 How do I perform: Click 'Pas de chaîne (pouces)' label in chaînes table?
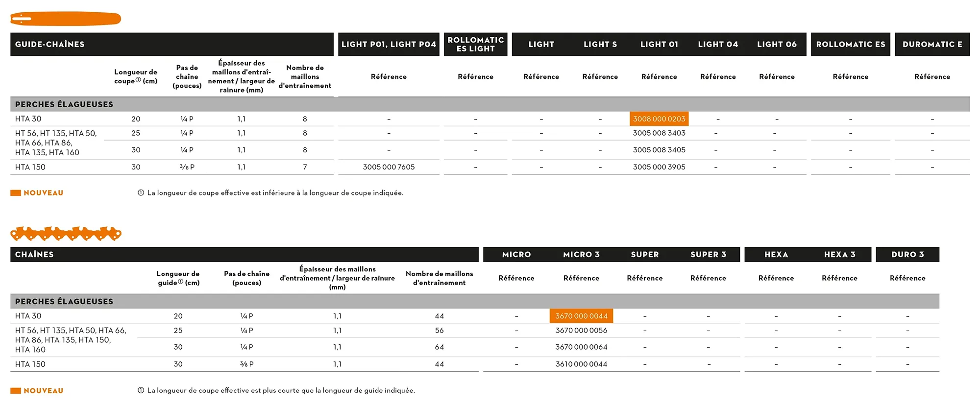[x=247, y=278]
